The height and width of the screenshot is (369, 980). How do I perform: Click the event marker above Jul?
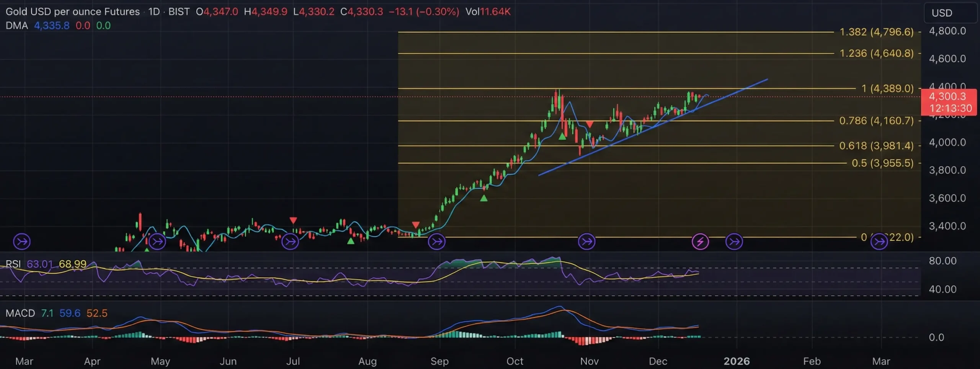[x=290, y=242]
